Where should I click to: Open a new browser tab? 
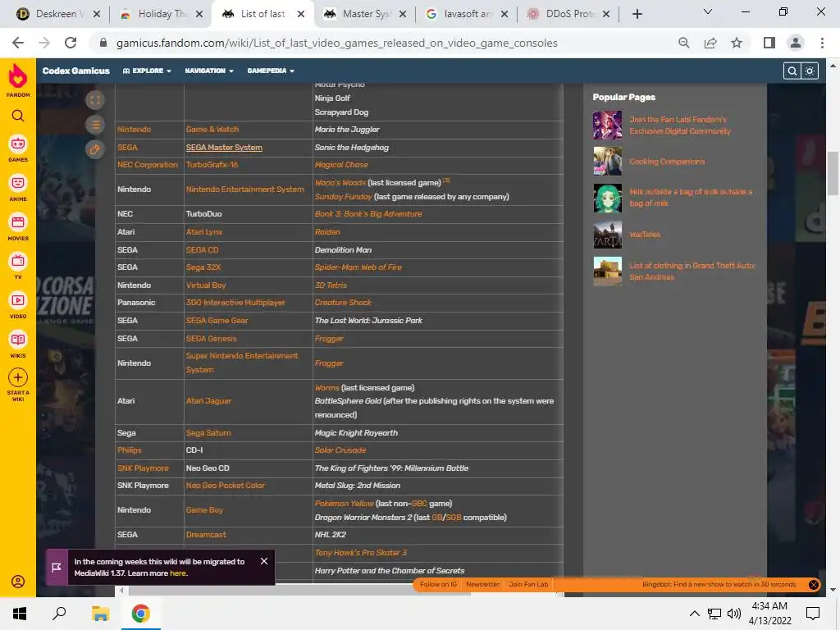[x=637, y=15]
